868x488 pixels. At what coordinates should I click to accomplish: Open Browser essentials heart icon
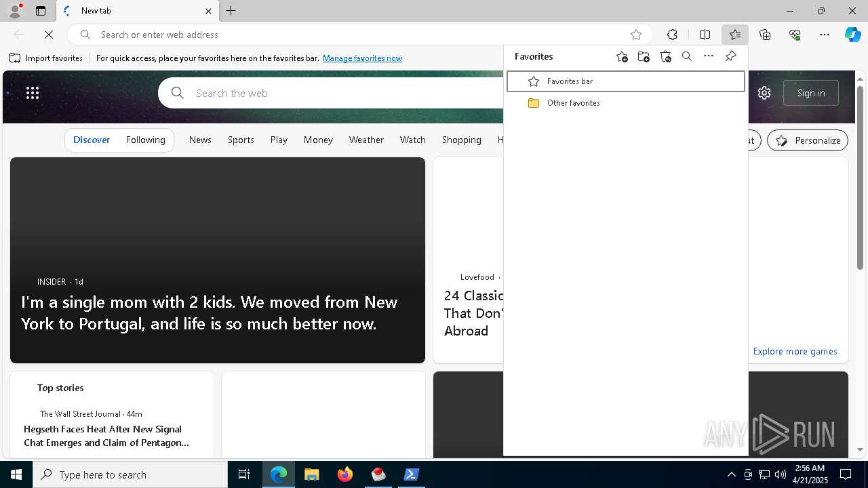coord(795,35)
